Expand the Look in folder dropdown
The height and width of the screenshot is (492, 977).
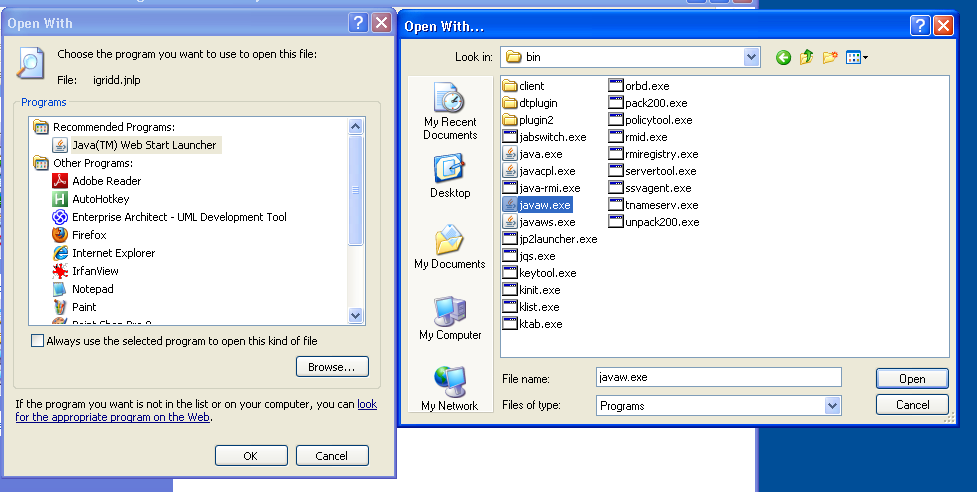click(x=751, y=57)
